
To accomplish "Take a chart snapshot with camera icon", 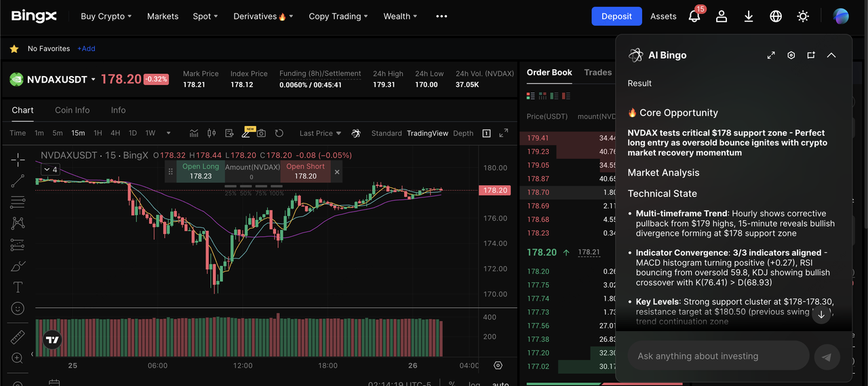I will tap(261, 133).
